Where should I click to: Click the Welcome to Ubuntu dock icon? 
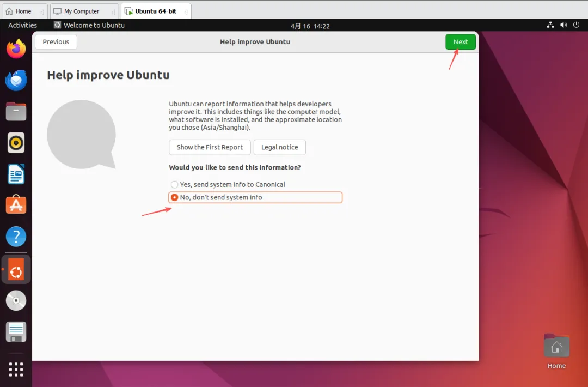(x=16, y=269)
